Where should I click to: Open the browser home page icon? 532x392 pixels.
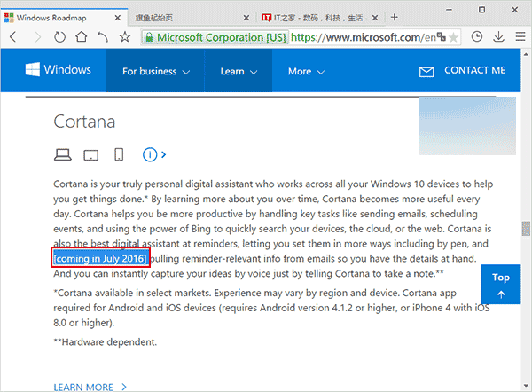(x=82, y=36)
